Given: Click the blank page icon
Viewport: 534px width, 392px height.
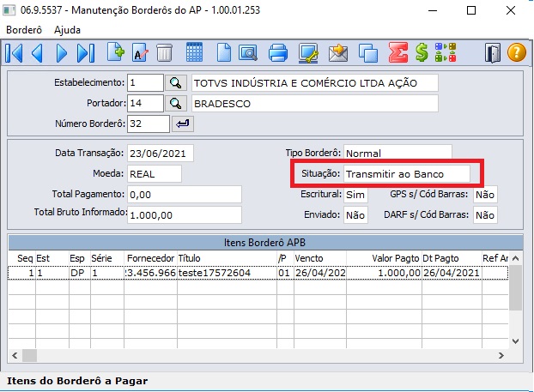Looking at the screenshot, I should tap(224, 52).
